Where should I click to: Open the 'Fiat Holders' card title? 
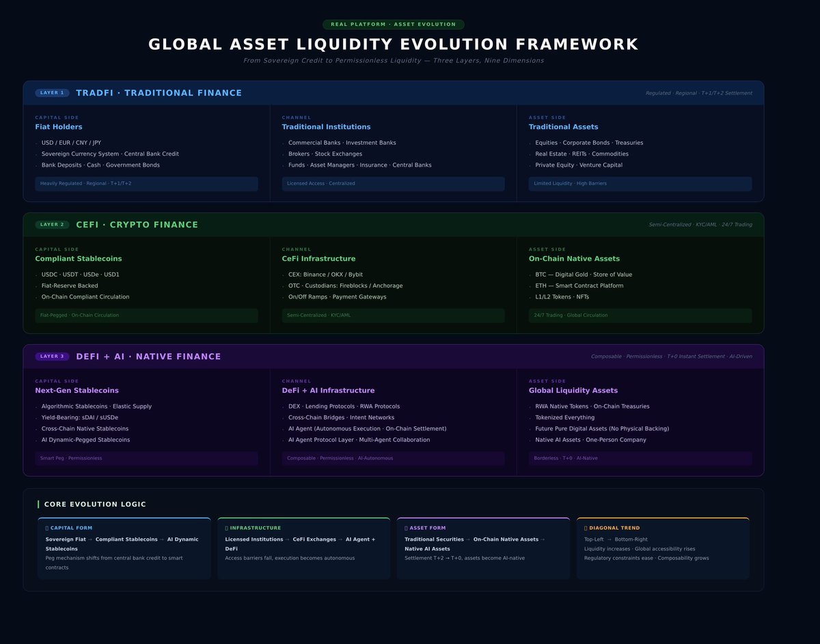tap(59, 127)
